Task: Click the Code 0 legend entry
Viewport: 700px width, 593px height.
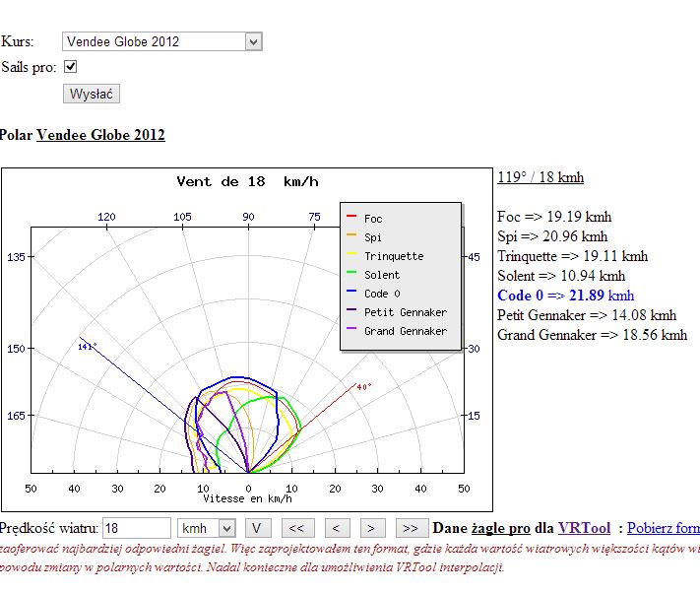Action: pos(382,294)
